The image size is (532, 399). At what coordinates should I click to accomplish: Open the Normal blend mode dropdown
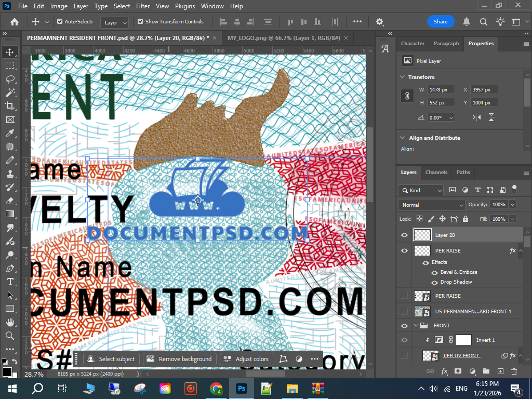[431, 205]
